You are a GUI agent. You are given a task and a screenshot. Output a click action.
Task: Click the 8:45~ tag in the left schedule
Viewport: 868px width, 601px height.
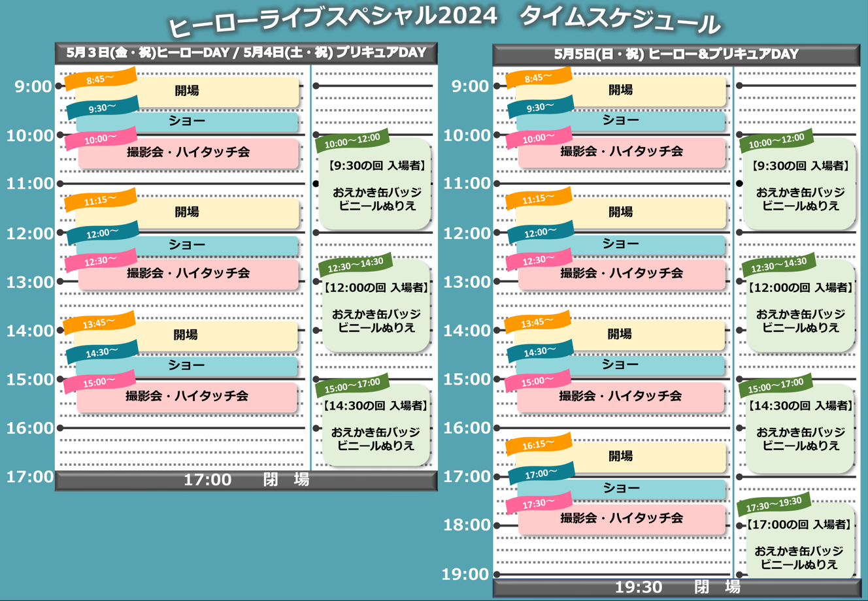click(x=100, y=80)
